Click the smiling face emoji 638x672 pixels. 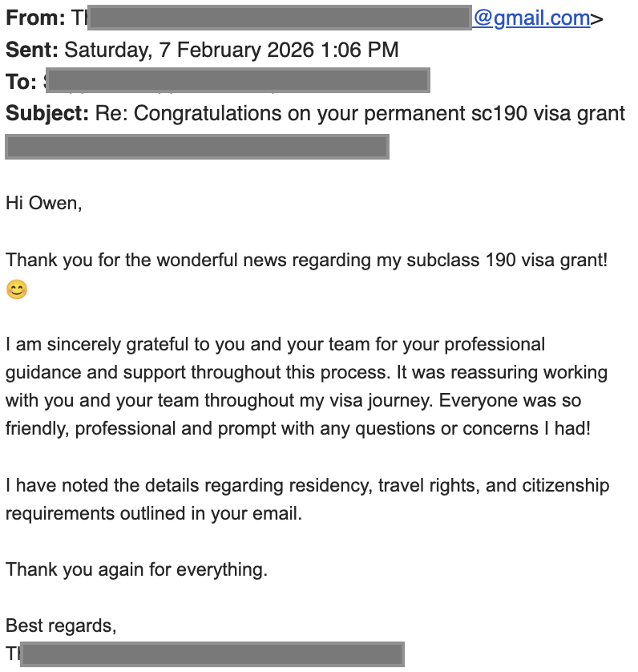(x=17, y=289)
